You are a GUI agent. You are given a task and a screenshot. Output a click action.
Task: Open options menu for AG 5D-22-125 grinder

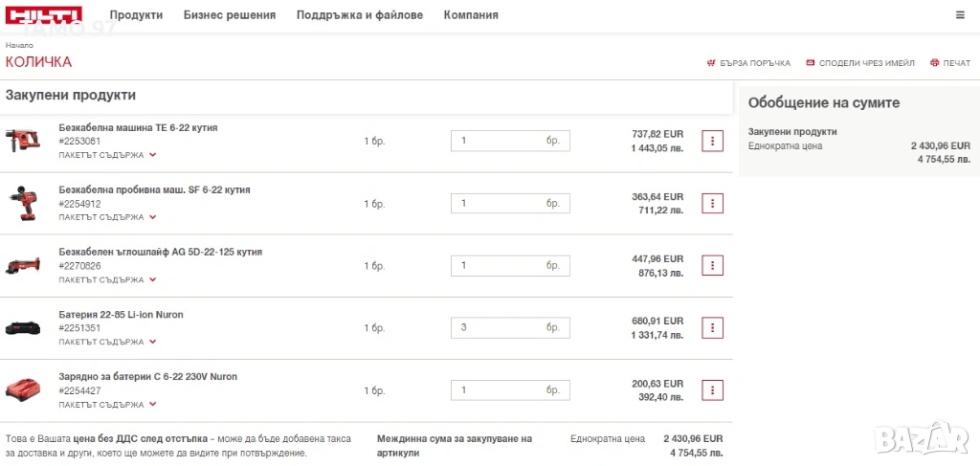pos(712,265)
